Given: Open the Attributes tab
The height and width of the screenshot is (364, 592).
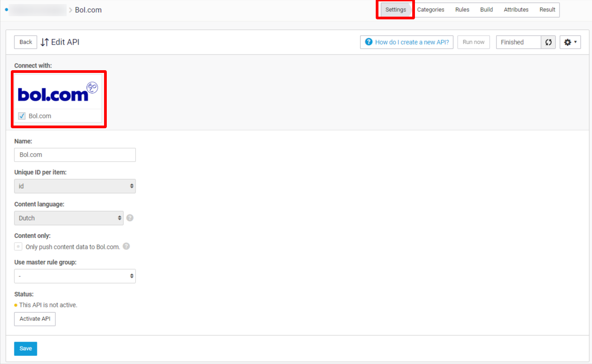Looking at the screenshot, I should point(516,9).
